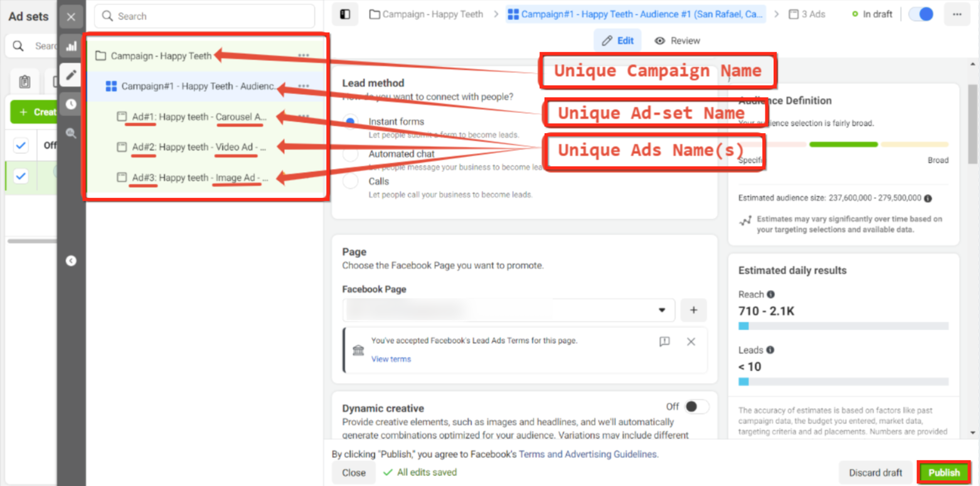980x486 pixels.
Task: Collapse the sidebar with the left arrow circle
Action: tap(71, 261)
